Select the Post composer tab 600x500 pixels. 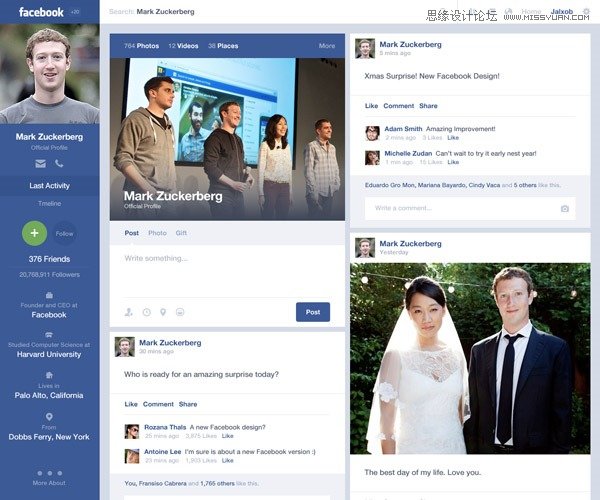(132, 233)
